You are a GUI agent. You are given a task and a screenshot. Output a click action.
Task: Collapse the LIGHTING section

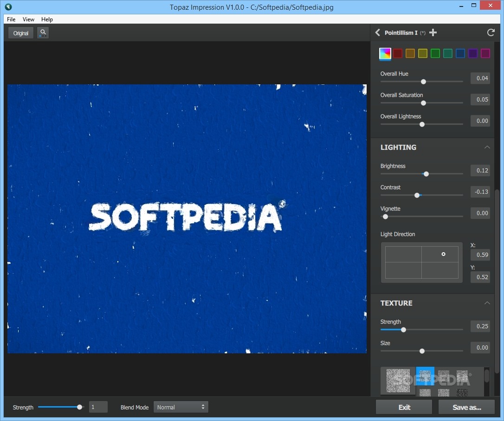[x=487, y=147]
